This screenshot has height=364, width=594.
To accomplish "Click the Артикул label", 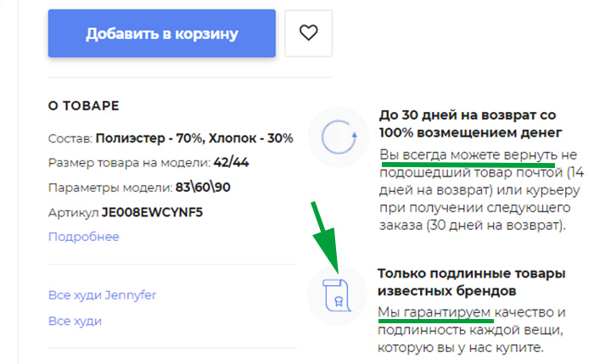I will tap(73, 212).
